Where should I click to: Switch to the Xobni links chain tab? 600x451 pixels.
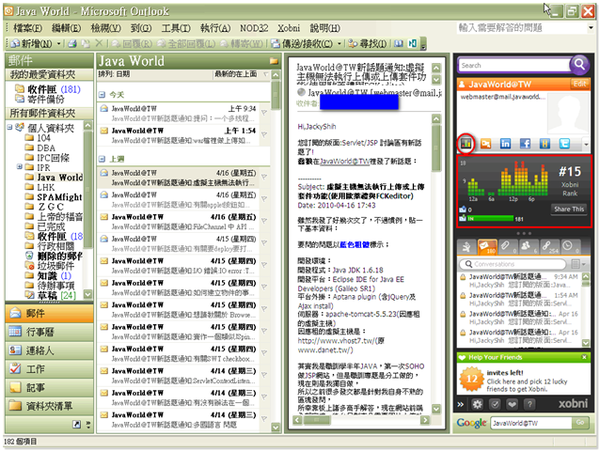(549, 247)
